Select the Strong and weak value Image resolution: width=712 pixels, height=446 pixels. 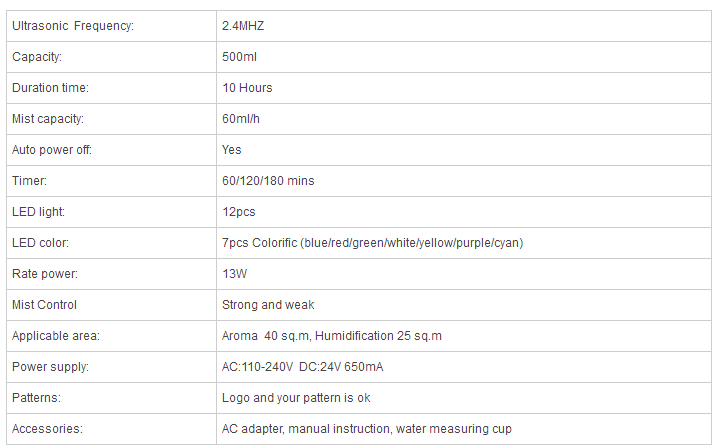[x=268, y=305]
